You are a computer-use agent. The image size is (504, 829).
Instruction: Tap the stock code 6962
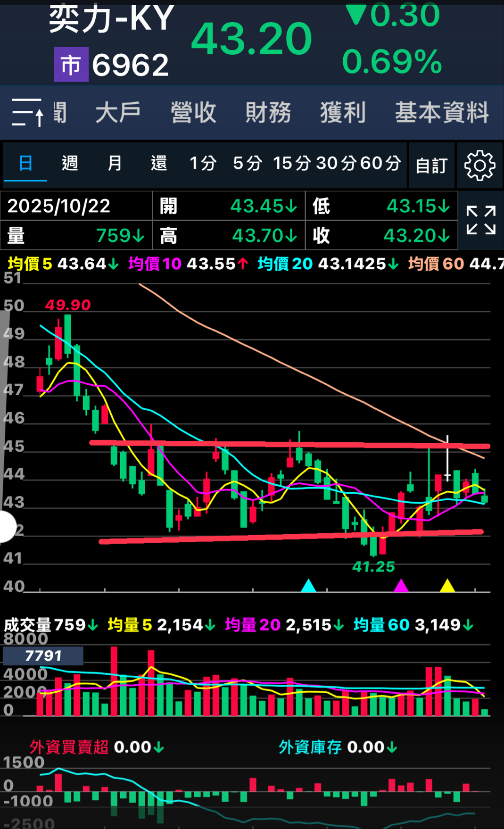(130, 65)
